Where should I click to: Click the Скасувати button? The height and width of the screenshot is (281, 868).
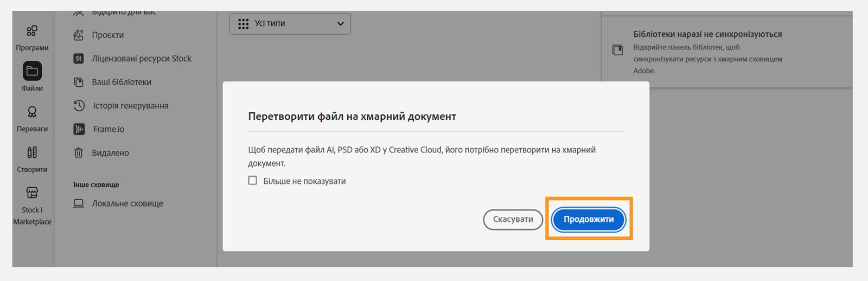pos(513,220)
